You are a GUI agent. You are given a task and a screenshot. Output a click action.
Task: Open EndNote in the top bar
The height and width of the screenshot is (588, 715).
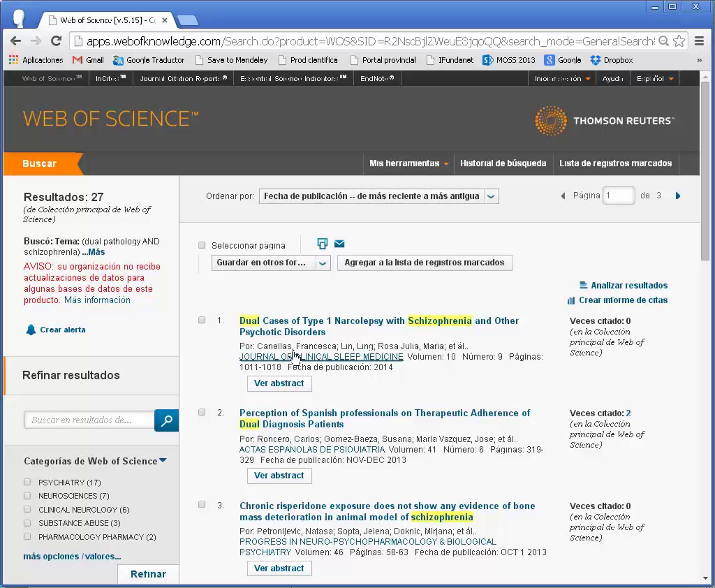[x=377, y=79]
